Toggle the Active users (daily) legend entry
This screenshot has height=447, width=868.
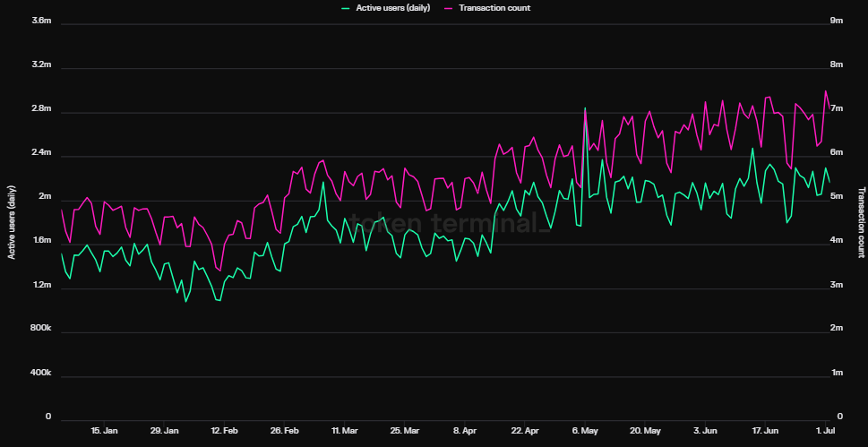pyautogui.click(x=386, y=8)
